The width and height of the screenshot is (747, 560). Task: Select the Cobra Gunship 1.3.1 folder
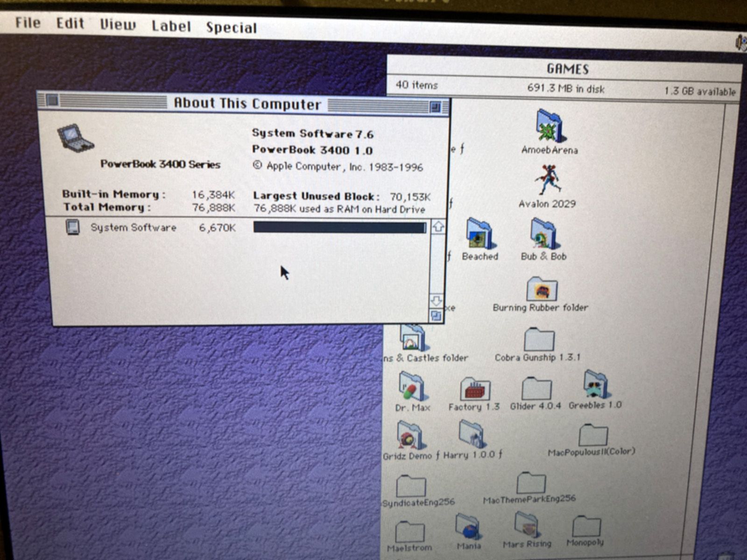click(539, 339)
